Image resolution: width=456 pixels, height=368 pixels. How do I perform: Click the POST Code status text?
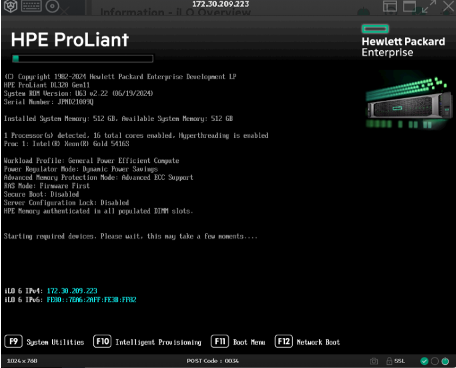pyautogui.click(x=212, y=361)
